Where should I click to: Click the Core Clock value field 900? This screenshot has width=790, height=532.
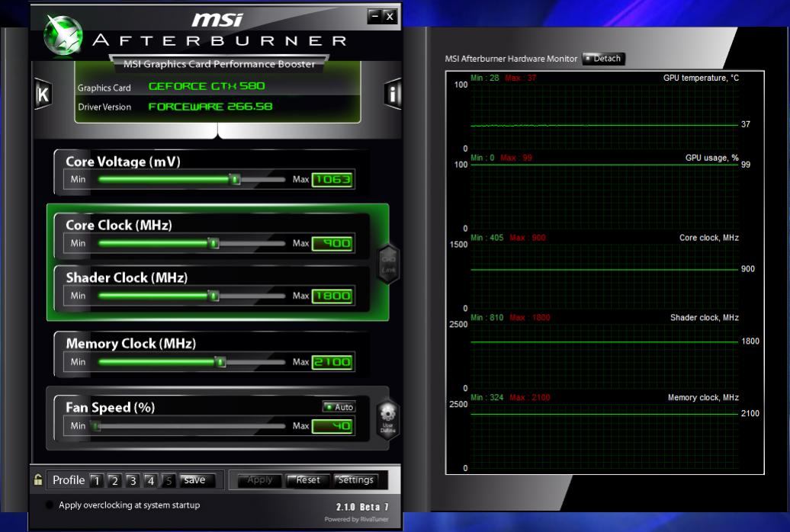point(332,244)
